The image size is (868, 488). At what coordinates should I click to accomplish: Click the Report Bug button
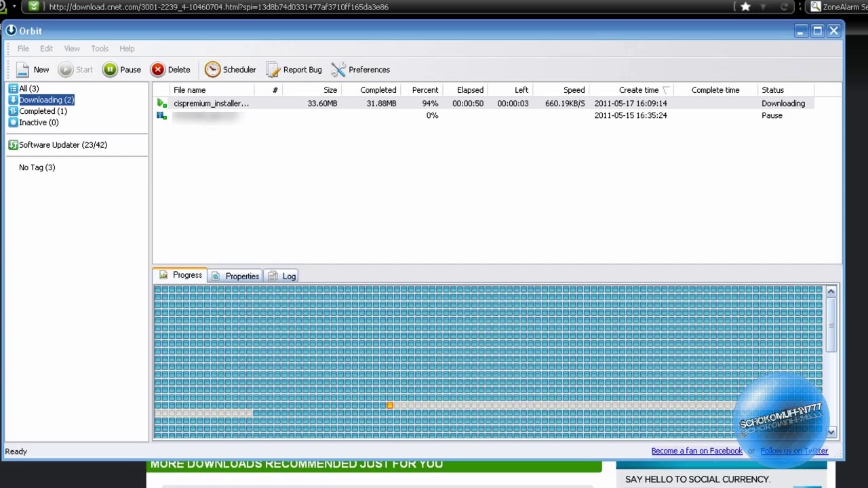click(x=294, y=70)
